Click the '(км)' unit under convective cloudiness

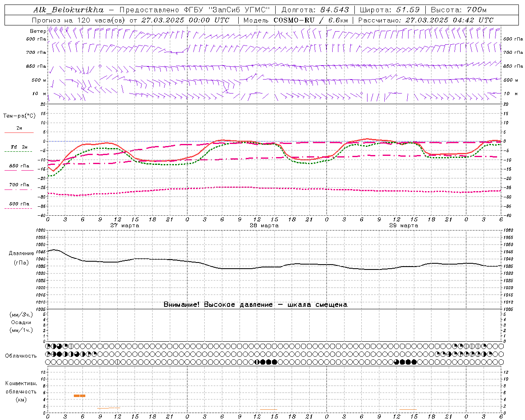coord(21,399)
